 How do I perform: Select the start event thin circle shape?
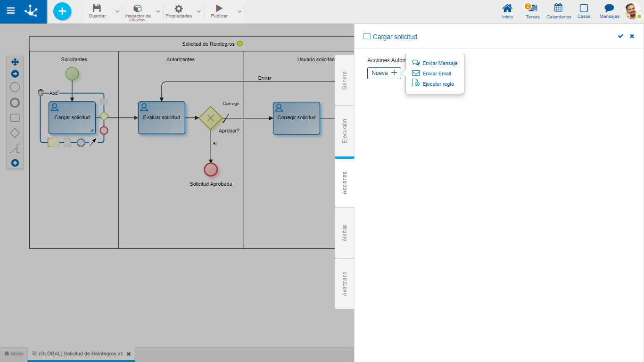click(15, 87)
